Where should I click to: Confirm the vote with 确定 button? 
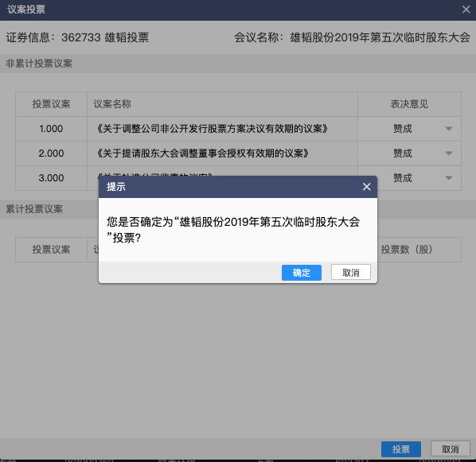(x=302, y=273)
